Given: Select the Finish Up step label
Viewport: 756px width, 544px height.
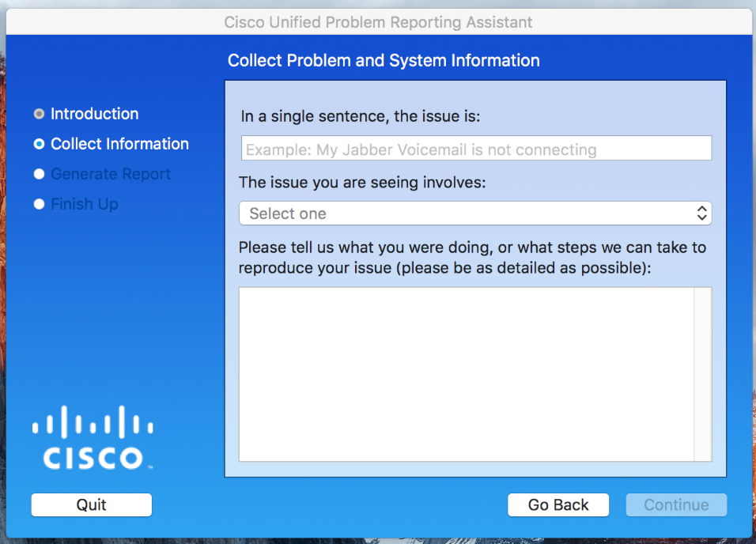Looking at the screenshot, I should pyautogui.click(x=85, y=204).
